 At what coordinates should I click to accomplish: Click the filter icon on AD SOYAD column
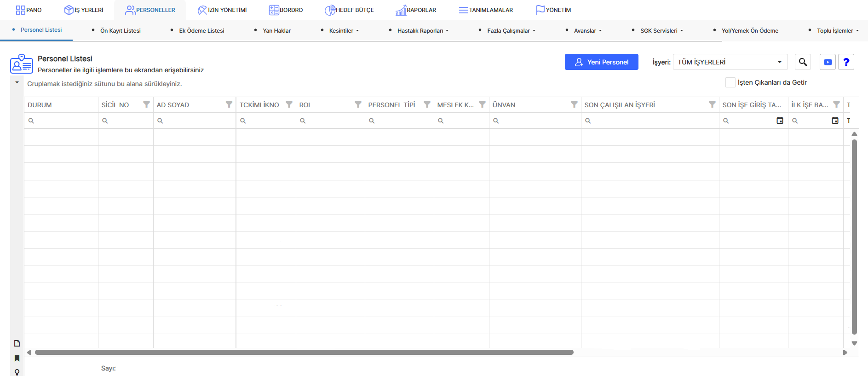tap(229, 104)
